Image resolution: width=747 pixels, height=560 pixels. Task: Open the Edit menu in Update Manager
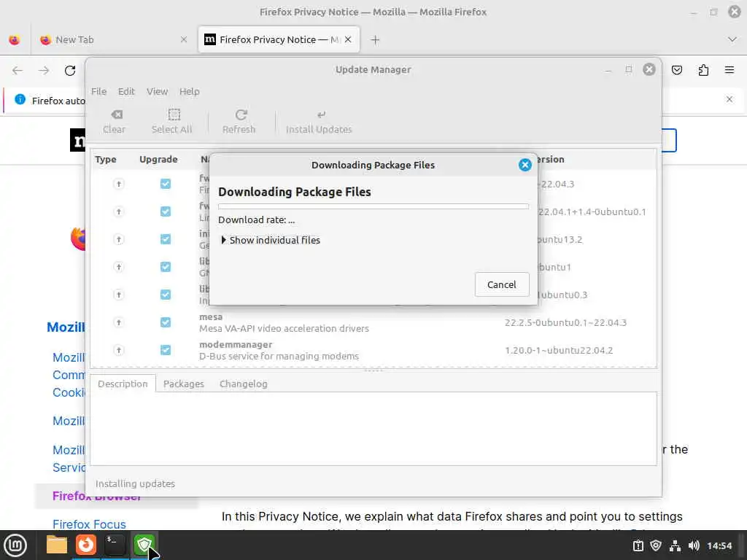(x=126, y=91)
